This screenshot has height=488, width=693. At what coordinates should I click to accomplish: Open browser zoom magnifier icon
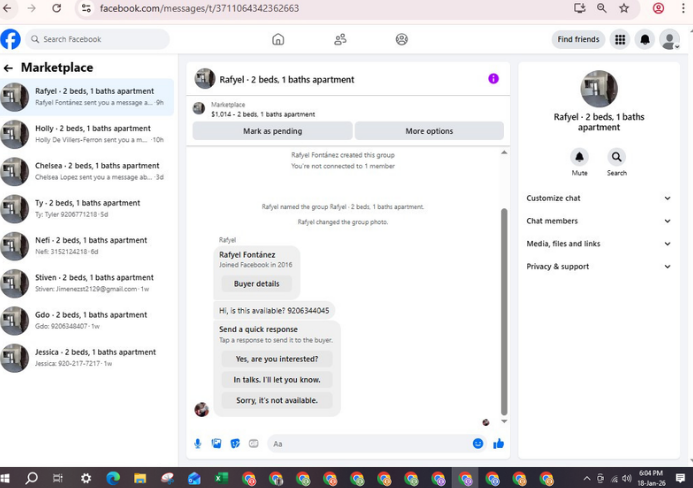[x=602, y=8]
